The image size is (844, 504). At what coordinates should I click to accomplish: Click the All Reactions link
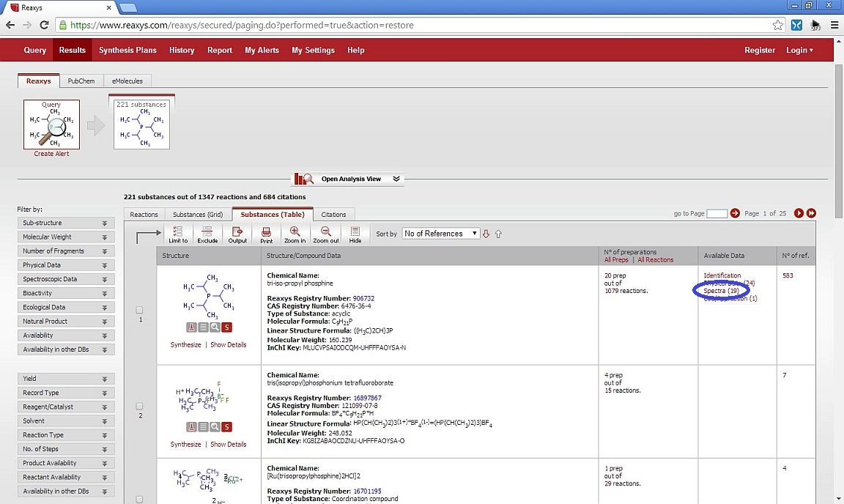(x=656, y=259)
